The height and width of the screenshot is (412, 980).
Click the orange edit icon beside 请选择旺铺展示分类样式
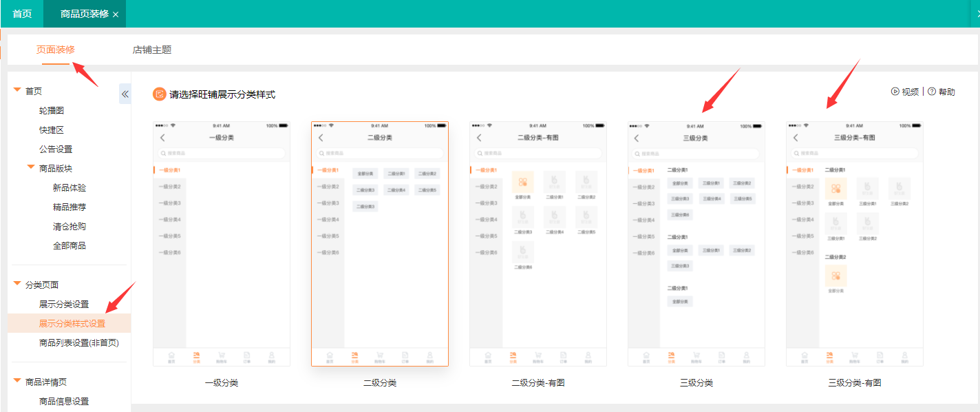click(x=159, y=94)
